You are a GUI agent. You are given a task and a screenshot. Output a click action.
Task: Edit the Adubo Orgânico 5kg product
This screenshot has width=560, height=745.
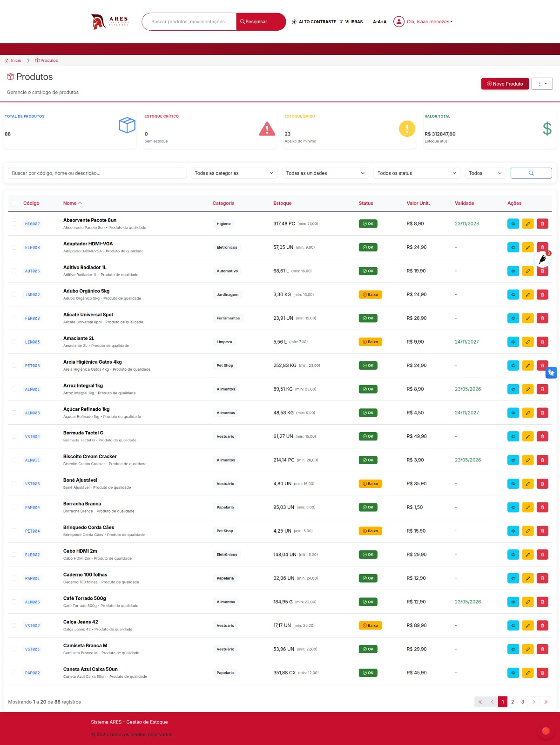[x=527, y=295]
